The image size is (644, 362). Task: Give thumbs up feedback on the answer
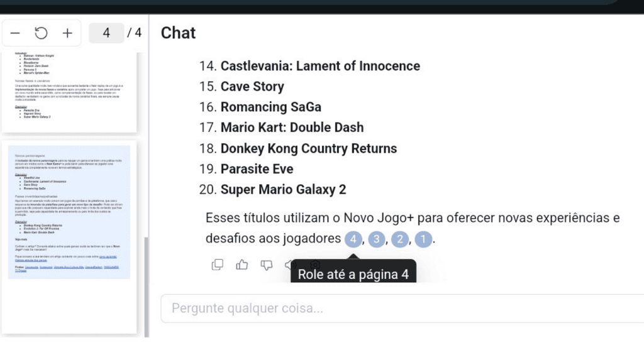[242, 265]
